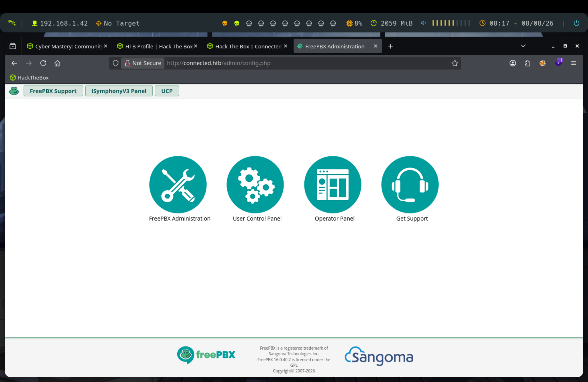This screenshot has height=382, width=588.
Task: Close the FreePBX Administration tab
Action: point(375,46)
